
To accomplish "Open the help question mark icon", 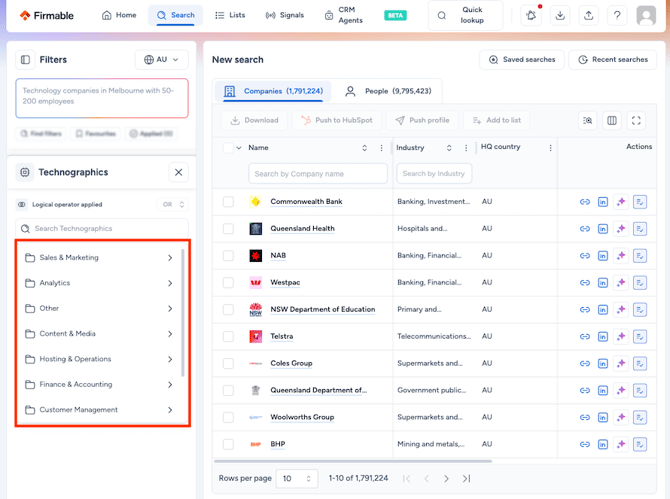I will 617,16.
